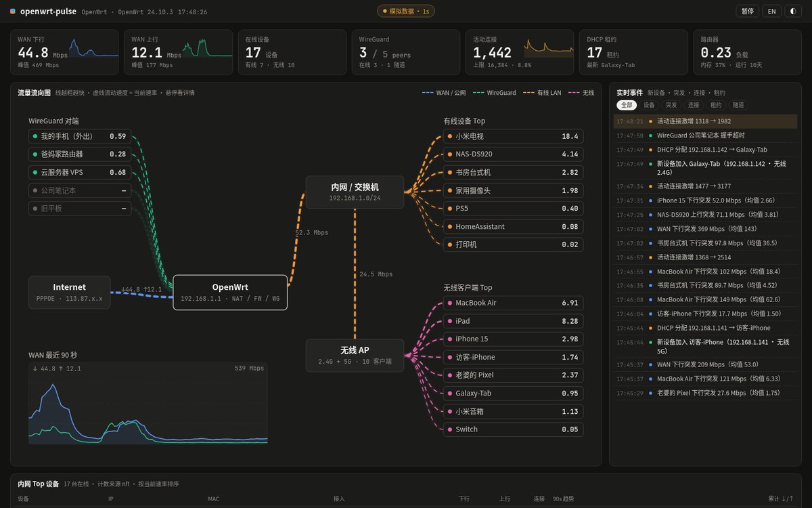Select the OpenWrt router node

click(x=230, y=292)
